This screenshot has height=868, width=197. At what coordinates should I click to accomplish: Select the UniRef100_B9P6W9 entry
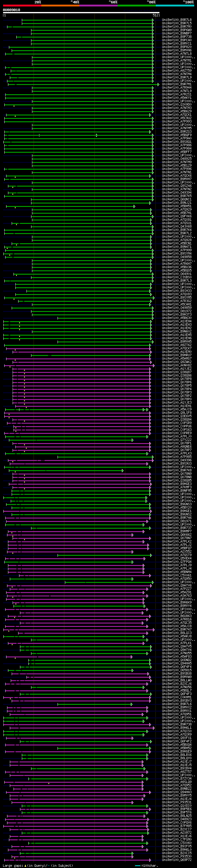coord(177,30)
